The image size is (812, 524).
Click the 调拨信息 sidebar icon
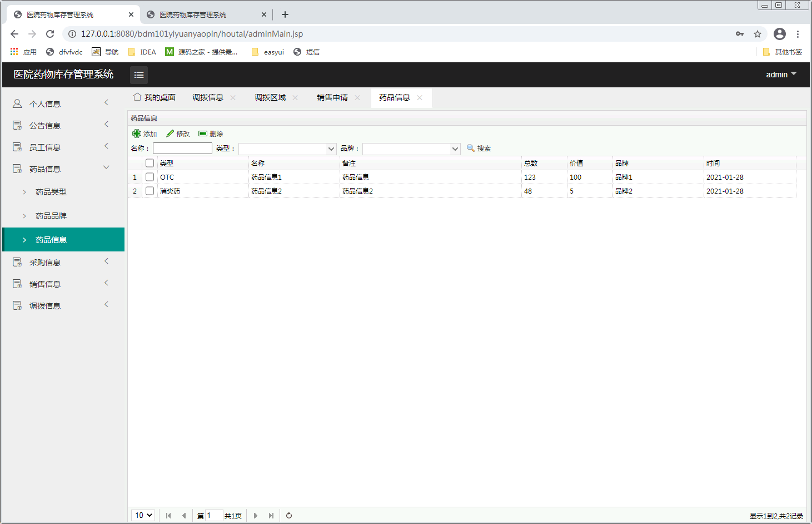[17, 305]
